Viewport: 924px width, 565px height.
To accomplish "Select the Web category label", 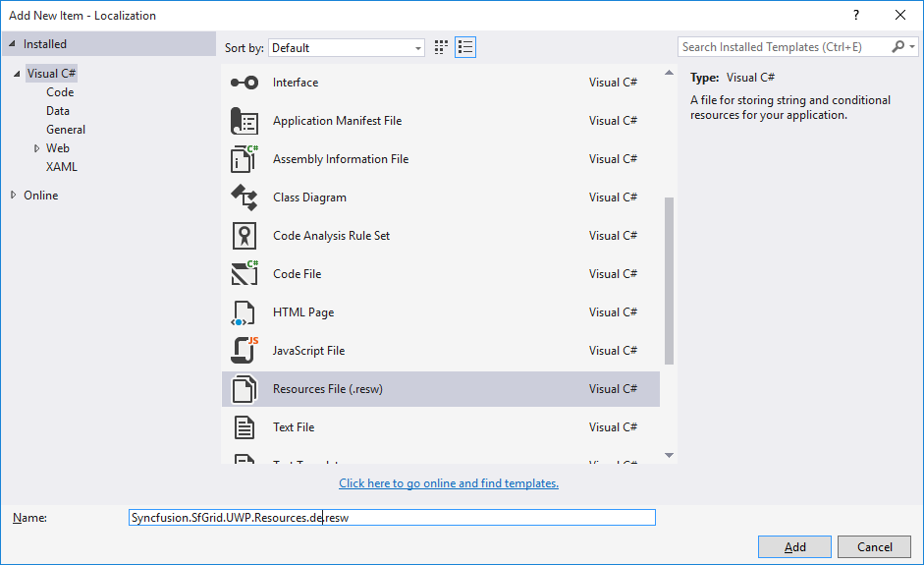I will click(x=58, y=148).
